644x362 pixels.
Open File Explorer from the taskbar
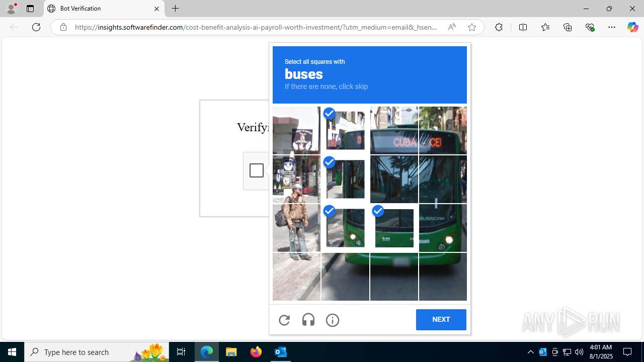(231, 352)
